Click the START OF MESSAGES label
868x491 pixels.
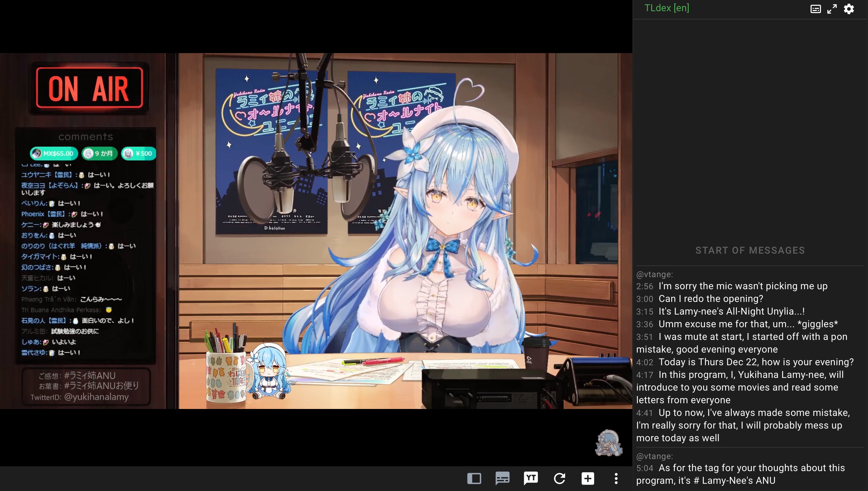click(x=750, y=250)
